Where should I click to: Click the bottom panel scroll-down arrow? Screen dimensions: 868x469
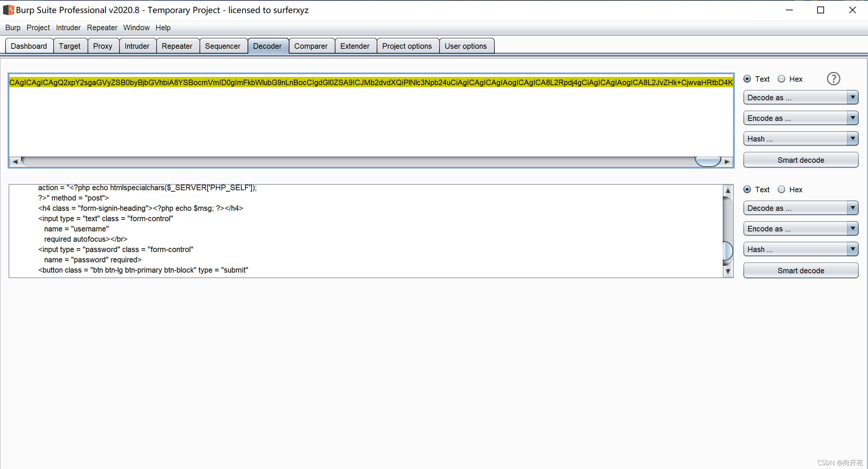click(728, 271)
